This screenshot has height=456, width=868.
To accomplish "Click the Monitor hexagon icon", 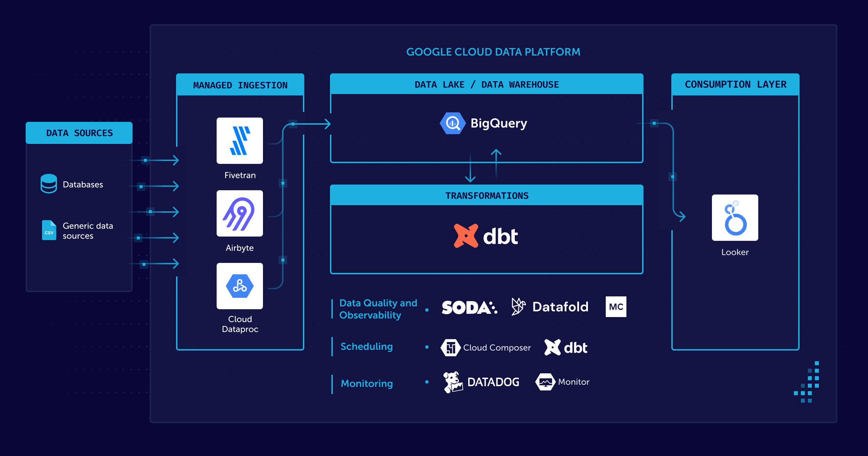I will [545, 382].
